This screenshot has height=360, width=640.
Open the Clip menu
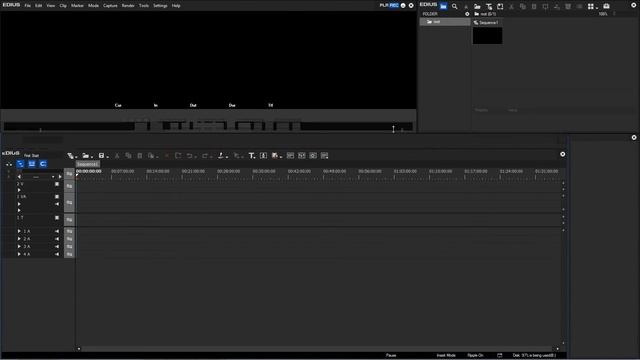coord(63,6)
